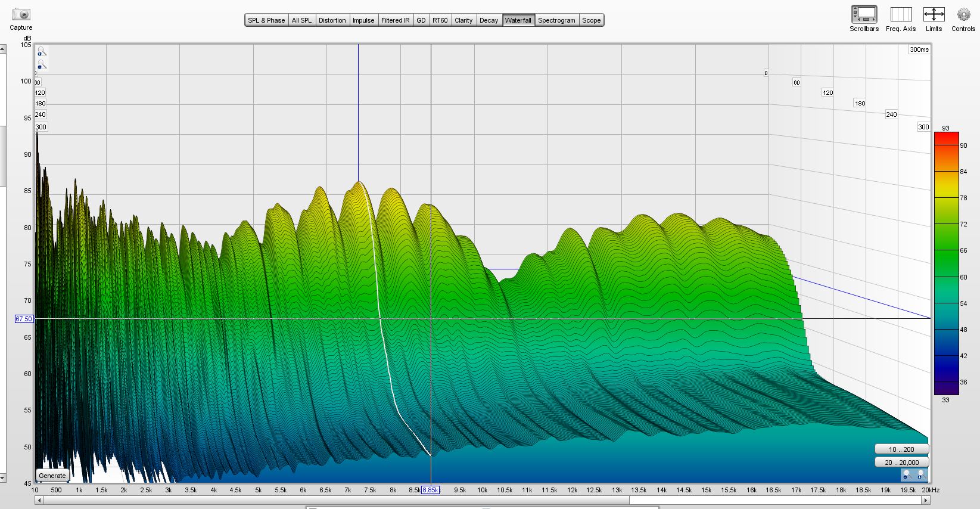Viewport: 980px width, 509px height.
Task: Open the Freq. Axis toggle icon
Action: pos(901,14)
